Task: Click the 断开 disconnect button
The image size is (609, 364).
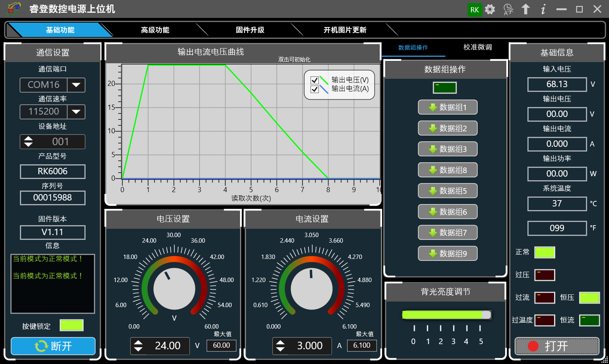Action: click(53, 346)
